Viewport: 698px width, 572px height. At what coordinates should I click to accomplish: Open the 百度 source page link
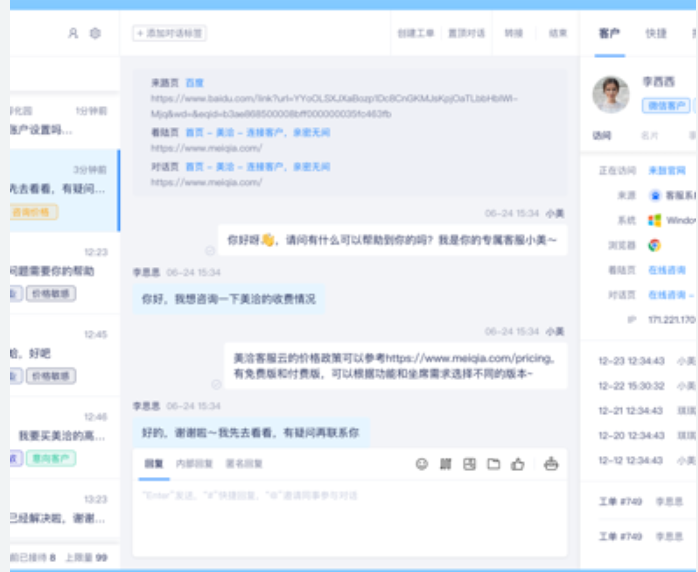pyautogui.click(x=194, y=83)
